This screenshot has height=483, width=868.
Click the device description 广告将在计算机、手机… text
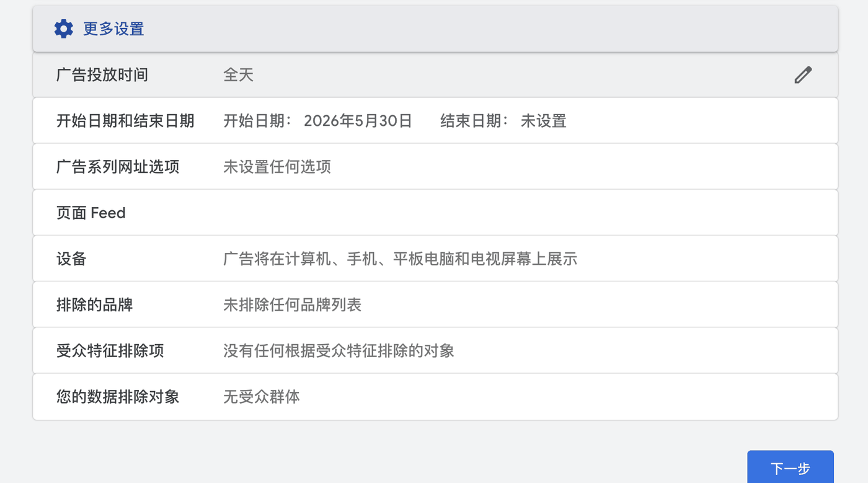click(401, 259)
